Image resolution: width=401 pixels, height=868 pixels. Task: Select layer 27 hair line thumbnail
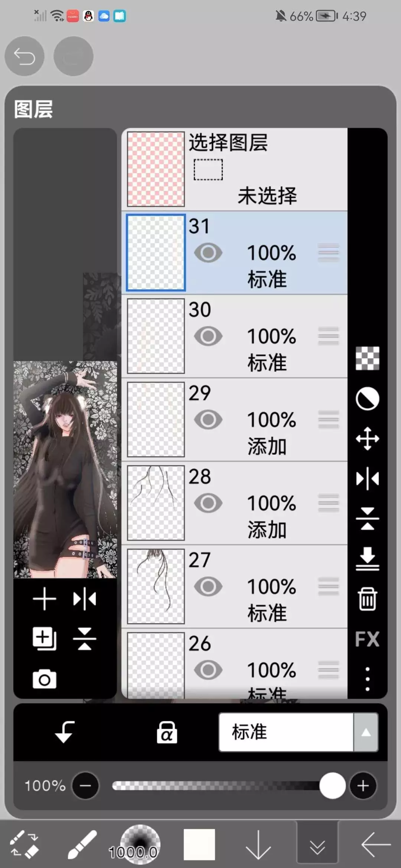156,586
